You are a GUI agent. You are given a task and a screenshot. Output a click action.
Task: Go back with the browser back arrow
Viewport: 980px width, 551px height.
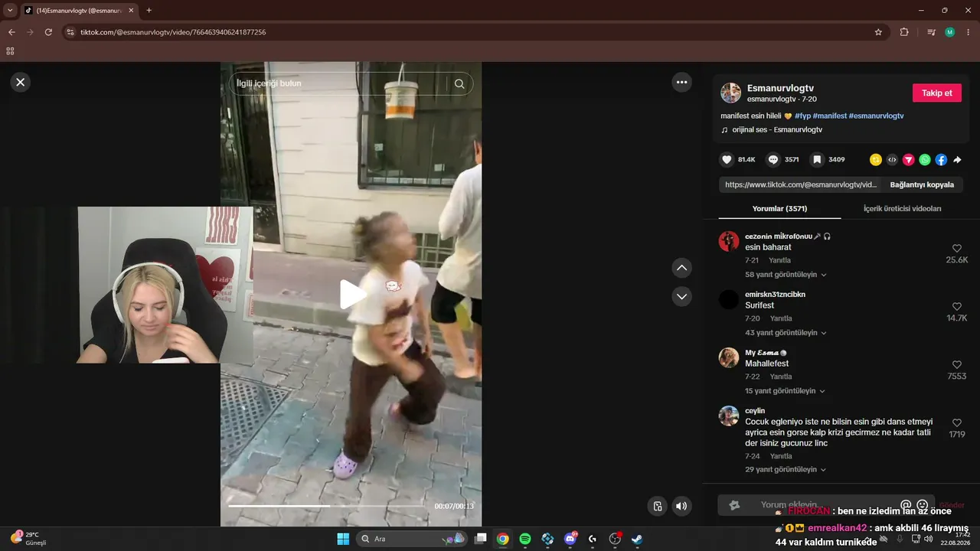11,32
